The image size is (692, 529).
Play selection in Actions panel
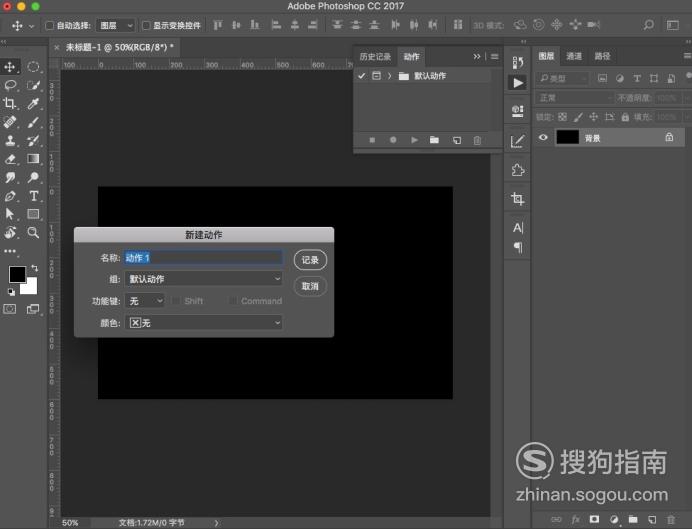pos(414,140)
